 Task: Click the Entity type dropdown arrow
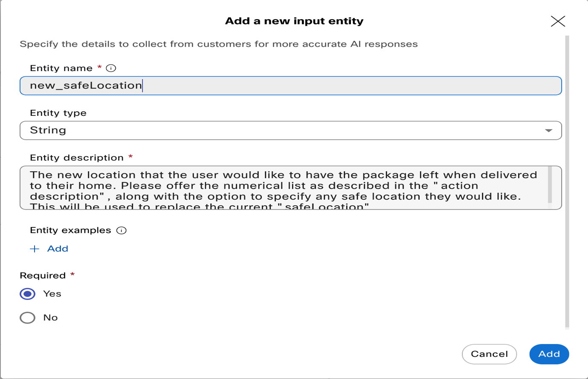(x=548, y=130)
